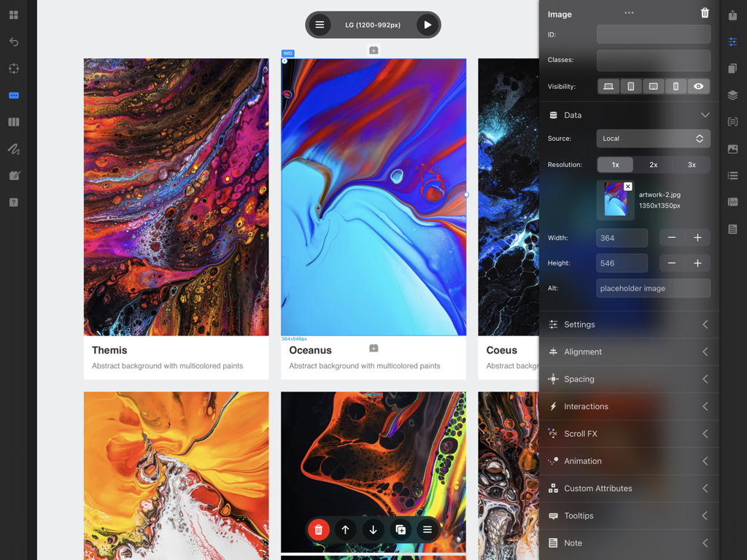This screenshot has height=560, width=747.
Task: Tap the undo icon in left sidebar
Action: [13, 42]
